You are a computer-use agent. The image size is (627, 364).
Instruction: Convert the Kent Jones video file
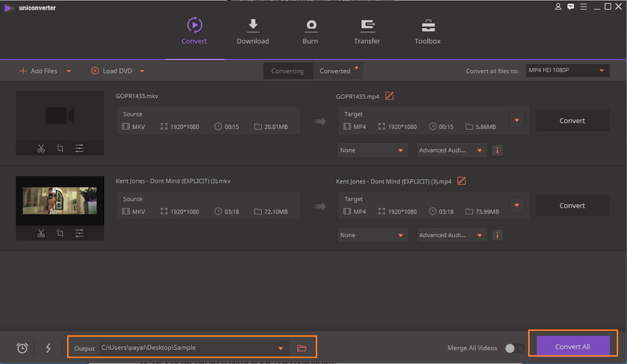click(572, 206)
